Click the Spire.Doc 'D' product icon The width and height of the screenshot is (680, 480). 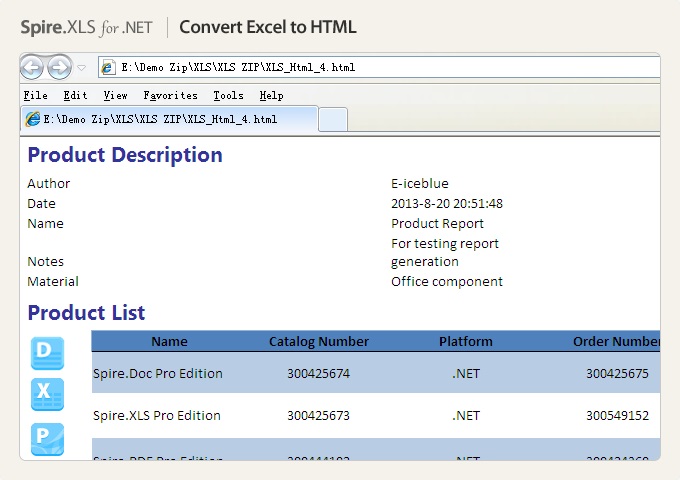point(47,353)
